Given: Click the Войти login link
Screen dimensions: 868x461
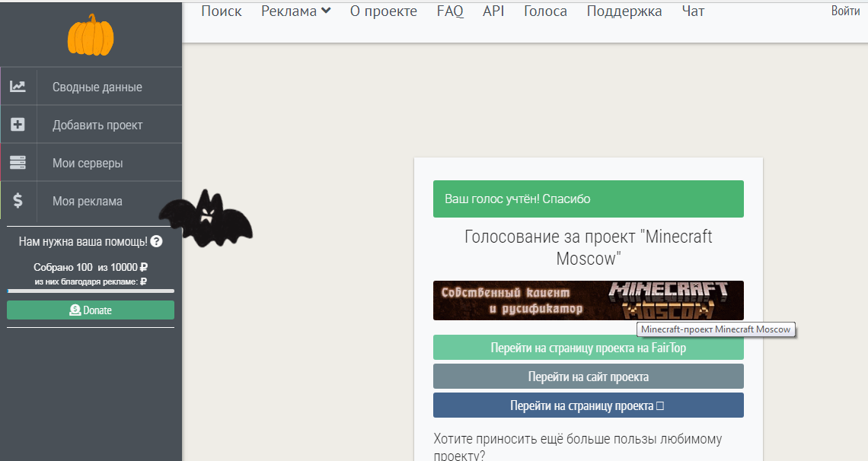Looking at the screenshot, I should [x=845, y=11].
